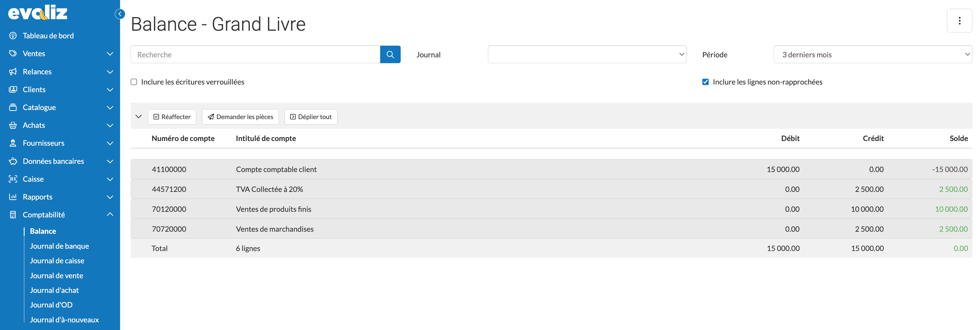
Task: Expand the Ventes submenu chevron
Action: 110,54
